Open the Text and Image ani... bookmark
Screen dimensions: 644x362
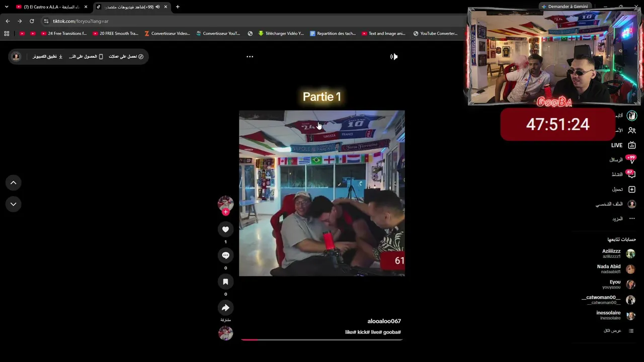click(x=383, y=34)
